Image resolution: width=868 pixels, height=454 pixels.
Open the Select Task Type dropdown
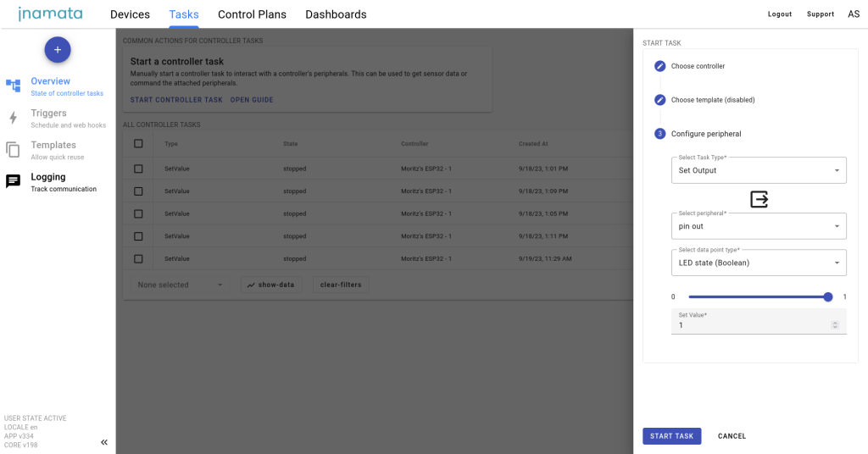click(x=759, y=170)
